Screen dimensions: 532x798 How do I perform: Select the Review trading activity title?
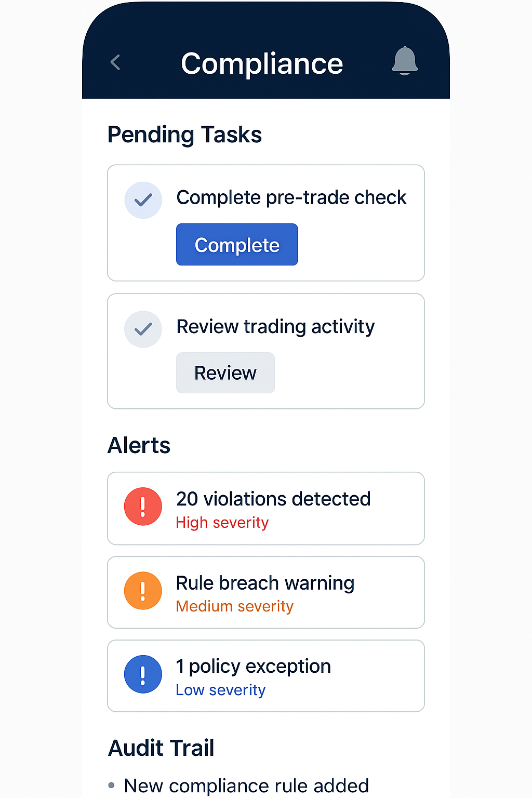click(275, 327)
